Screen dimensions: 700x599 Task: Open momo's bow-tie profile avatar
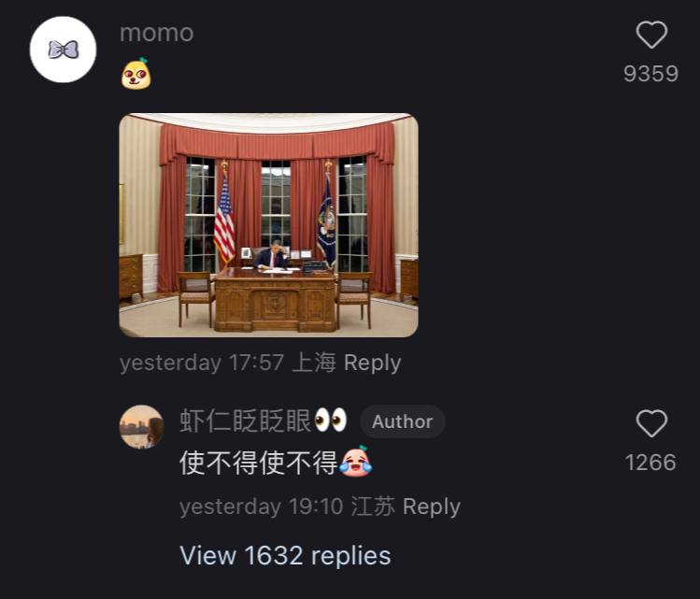(63, 50)
